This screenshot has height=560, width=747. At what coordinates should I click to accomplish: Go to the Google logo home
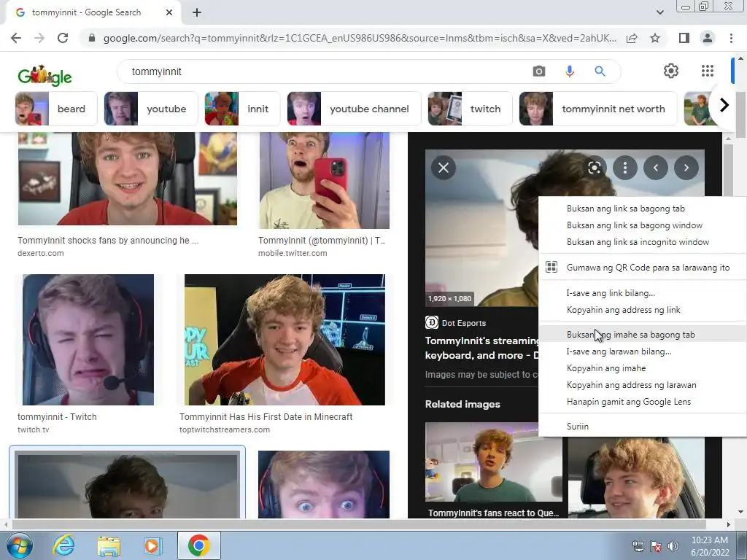(x=44, y=75)
